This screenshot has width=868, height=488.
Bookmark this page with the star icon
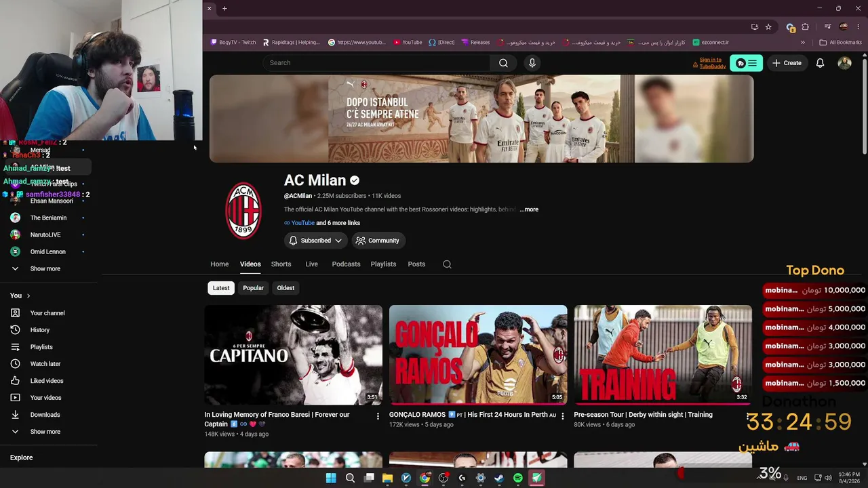tap(768, 27)
